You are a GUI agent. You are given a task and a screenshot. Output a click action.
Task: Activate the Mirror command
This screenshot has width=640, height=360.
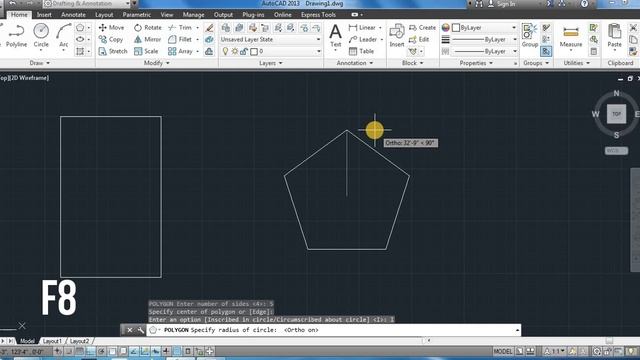click(x=148, y=39)
